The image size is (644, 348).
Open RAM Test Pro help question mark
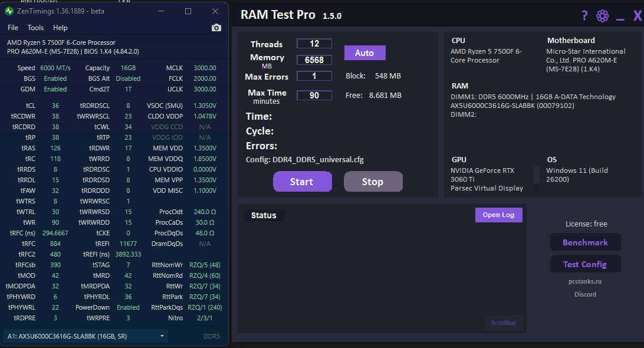[x=584, y=16]
